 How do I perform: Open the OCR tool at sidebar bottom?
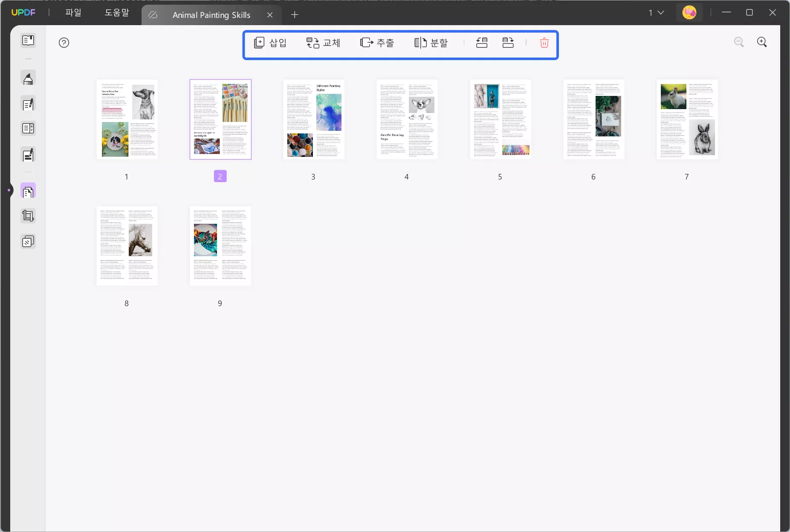[28, 241]
